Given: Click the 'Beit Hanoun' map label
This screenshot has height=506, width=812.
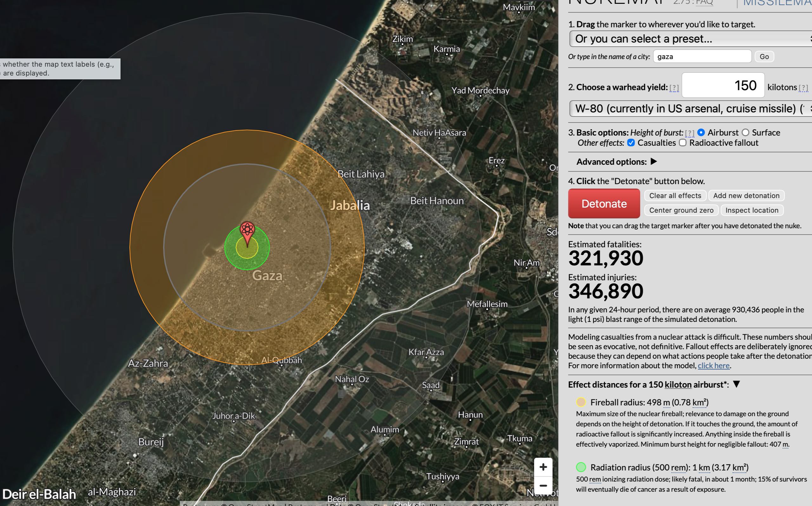Looking at the screenshot, I should (x=437, y=201).
